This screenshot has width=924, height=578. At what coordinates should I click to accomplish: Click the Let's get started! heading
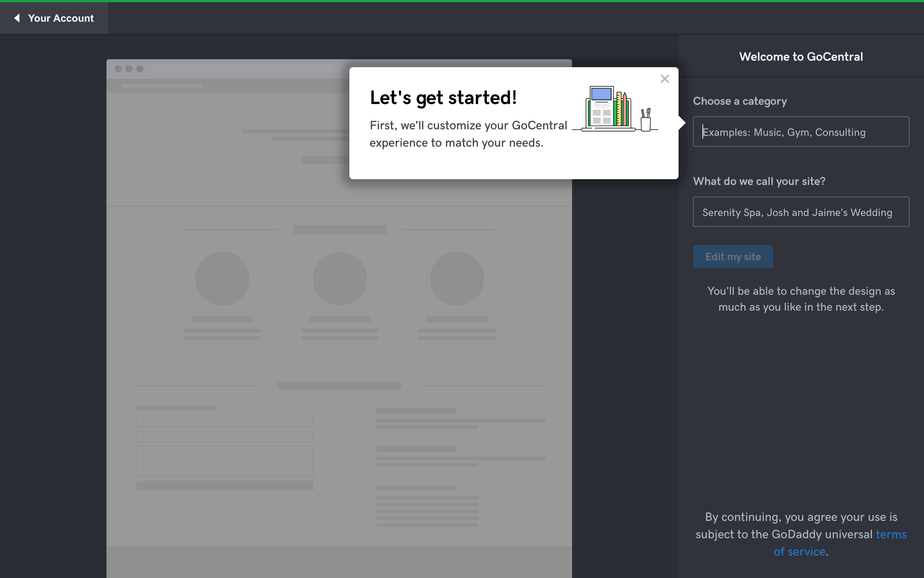pos(443,98)
